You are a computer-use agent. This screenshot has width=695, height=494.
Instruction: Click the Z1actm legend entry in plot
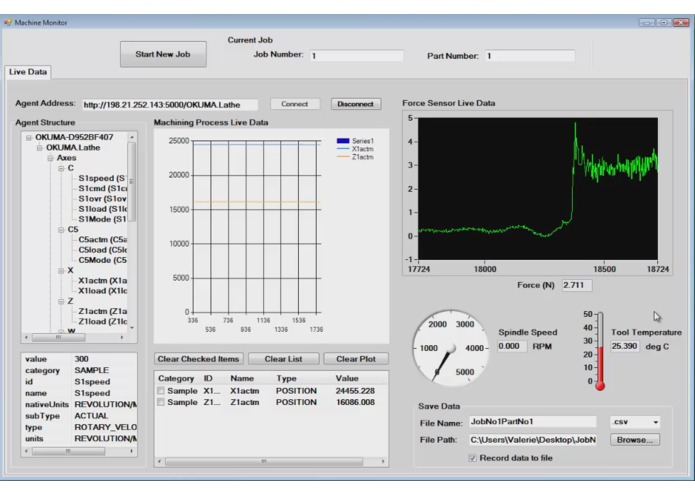pos(355,157)
